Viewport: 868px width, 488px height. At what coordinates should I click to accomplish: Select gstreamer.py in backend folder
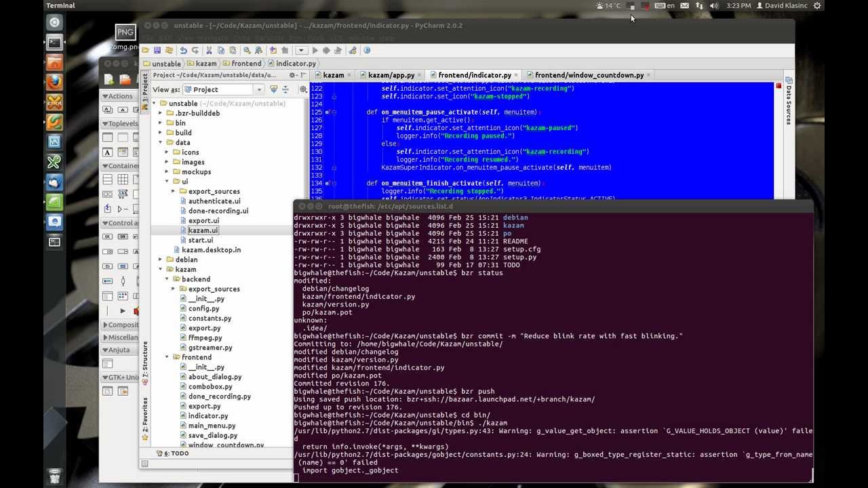point(210,348)
